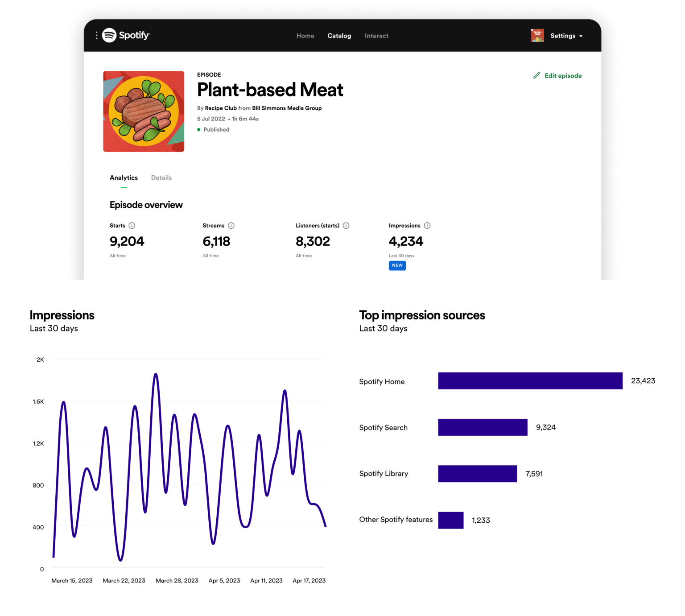Click the 800 y-axis label
Screen dimensions: 685x616
38,485
